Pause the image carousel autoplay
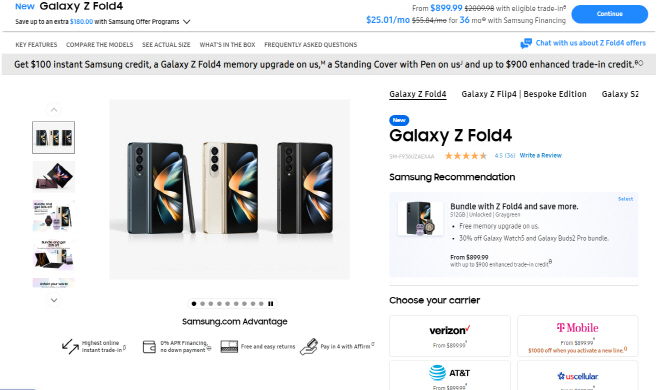 point(271,304)
